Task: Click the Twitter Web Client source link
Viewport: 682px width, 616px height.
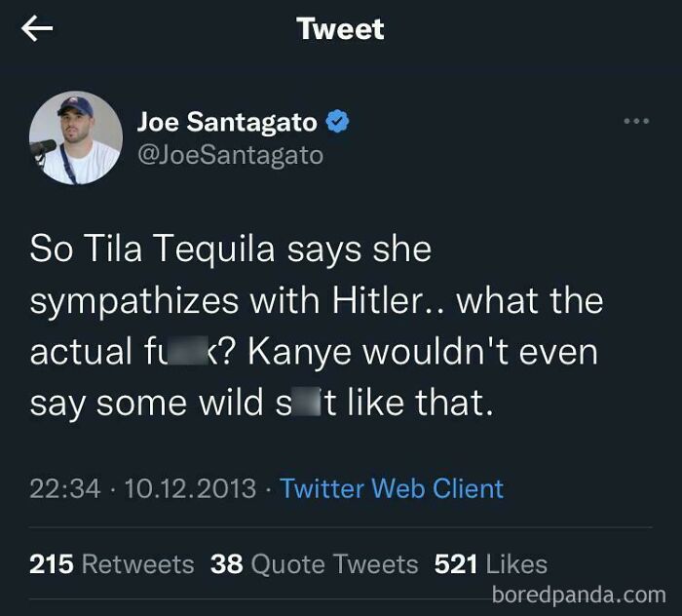Action: click(392, 488)
